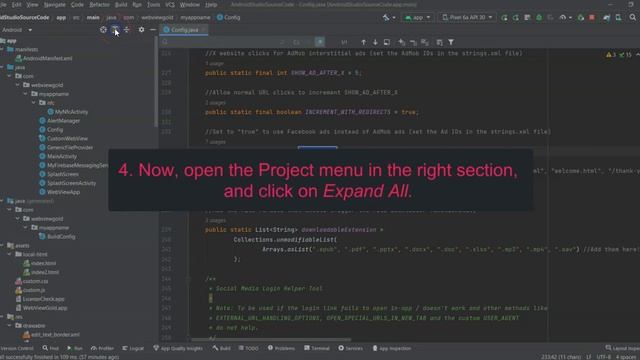This screenshot has height=360, width=640.
Task: Open the Build tool window
Action: point(221,348)
